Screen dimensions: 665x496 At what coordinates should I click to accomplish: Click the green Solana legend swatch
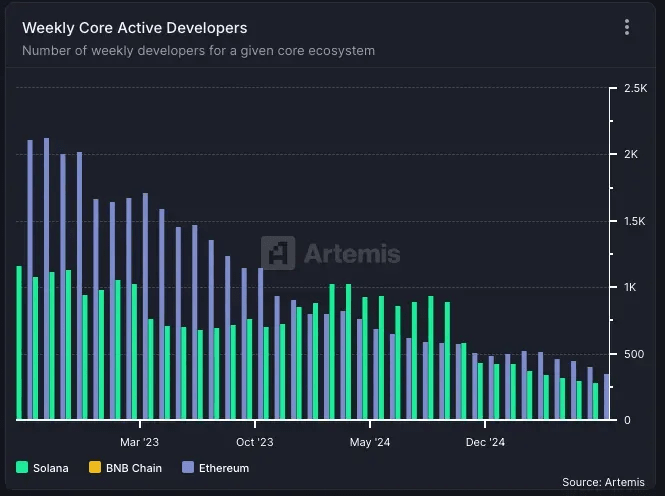tap(22, 467)
